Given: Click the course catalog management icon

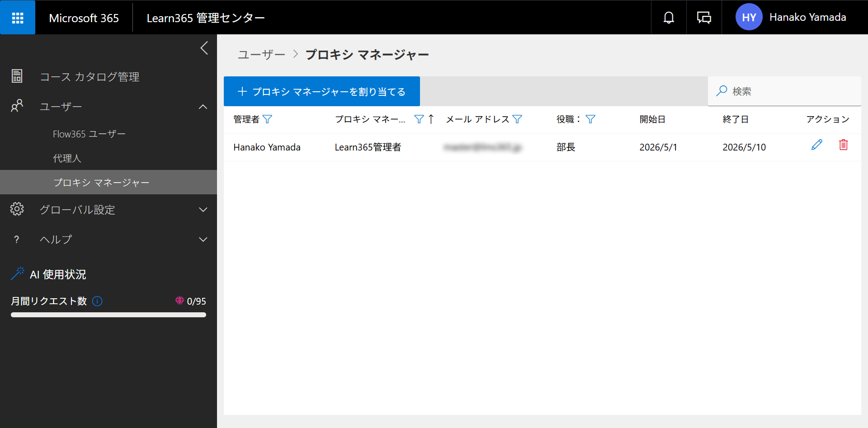Looking at the screenshot, I should tap(17, 76).
